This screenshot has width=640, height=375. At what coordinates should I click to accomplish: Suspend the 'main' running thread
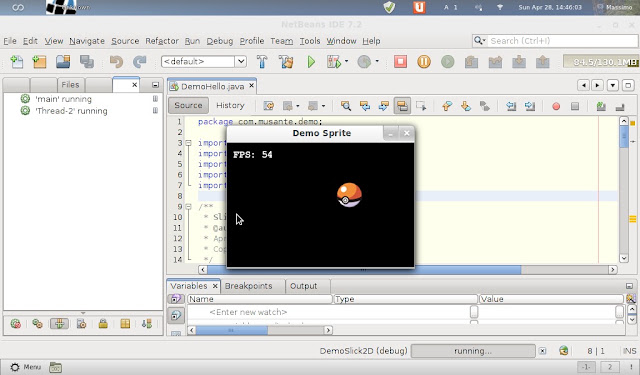(x=155, y=99)
